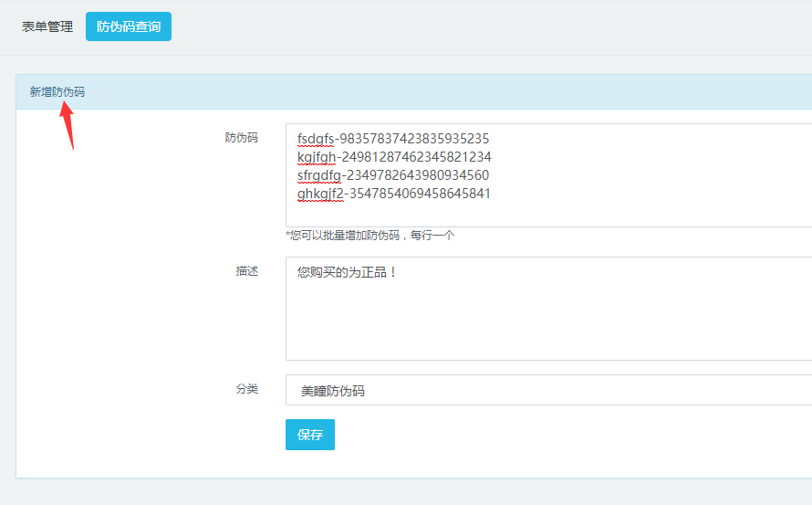Click the 描述 field label
This screenshot has width=812, height=505.
click(246, 271)
